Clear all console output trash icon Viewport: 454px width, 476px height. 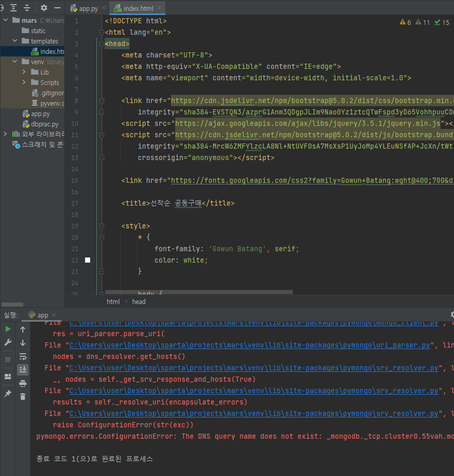pos(23,396)
